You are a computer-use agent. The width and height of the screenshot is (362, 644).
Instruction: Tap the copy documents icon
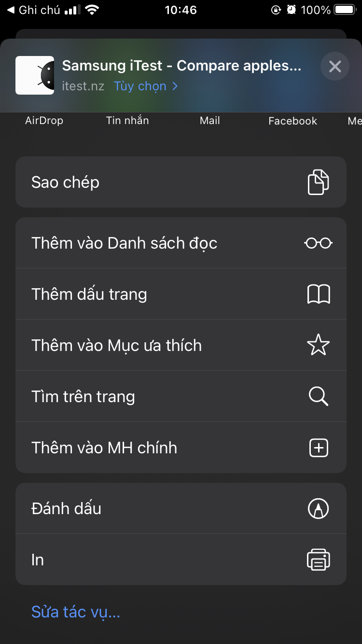click(318, 182)
